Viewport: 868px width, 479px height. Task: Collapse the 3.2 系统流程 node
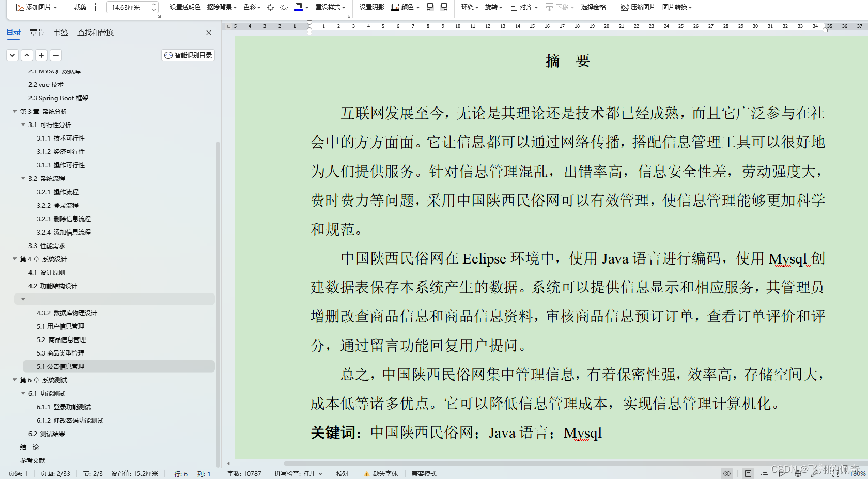[x=23, y=178]
